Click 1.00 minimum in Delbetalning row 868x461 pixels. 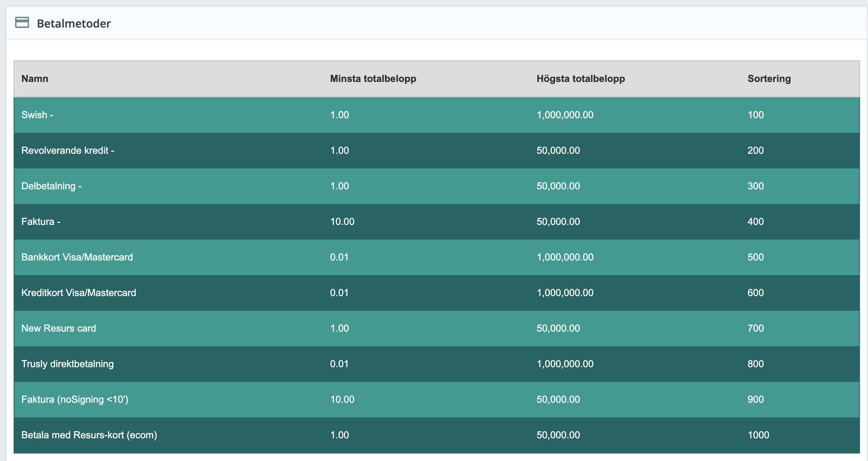(x=339, y=186)
